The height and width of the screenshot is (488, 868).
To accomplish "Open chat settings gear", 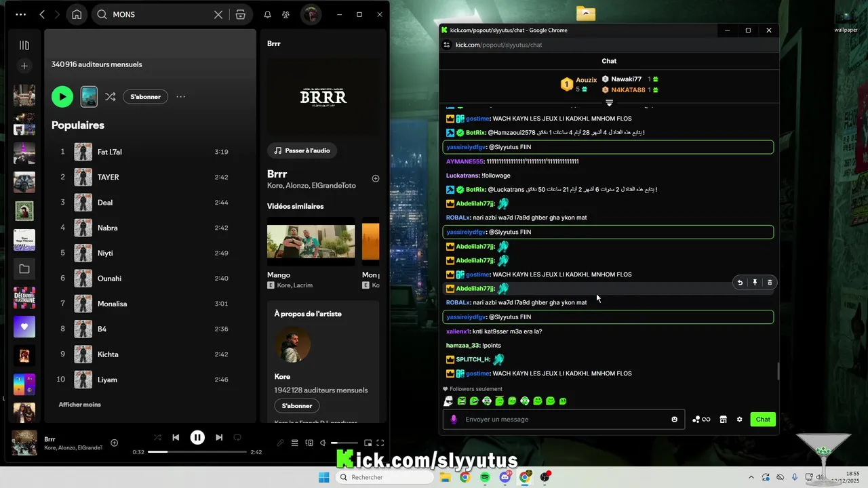I will (x=740, y=420).
